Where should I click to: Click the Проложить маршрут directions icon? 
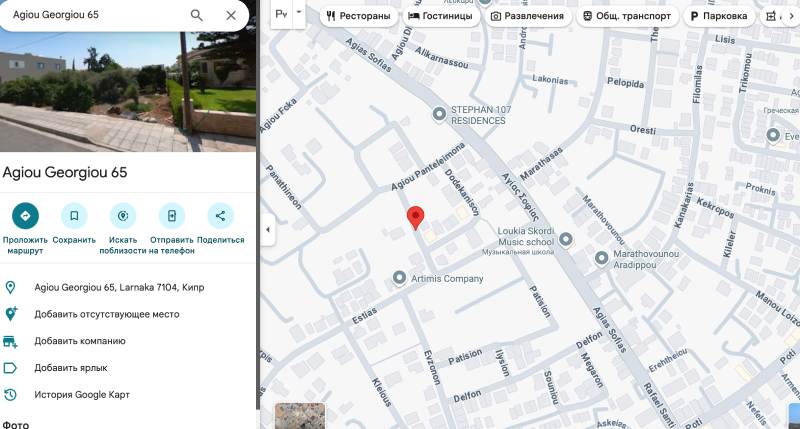click(25, 216)
